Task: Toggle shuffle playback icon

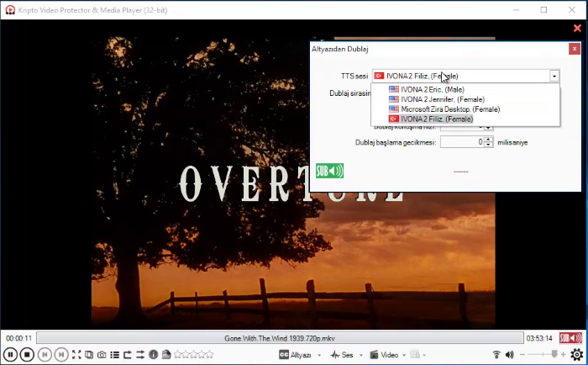Action: pos(141,355)
